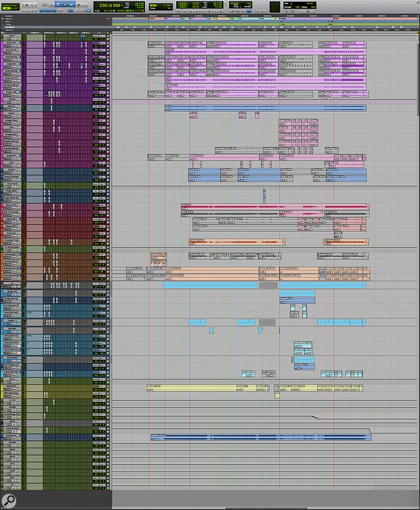
Task: Click the INSERTS F-J column header
Action: [x=61, y=33]
